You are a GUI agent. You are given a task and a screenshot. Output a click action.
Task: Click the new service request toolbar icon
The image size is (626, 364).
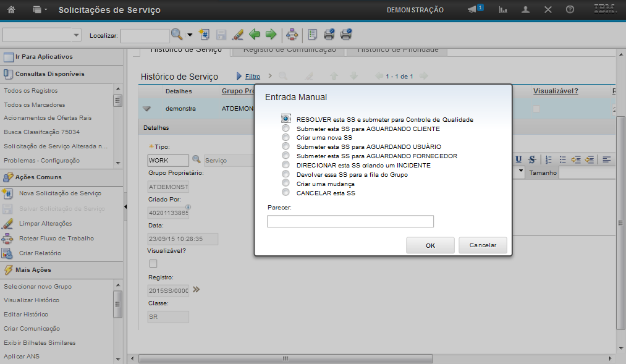(205, 35)
